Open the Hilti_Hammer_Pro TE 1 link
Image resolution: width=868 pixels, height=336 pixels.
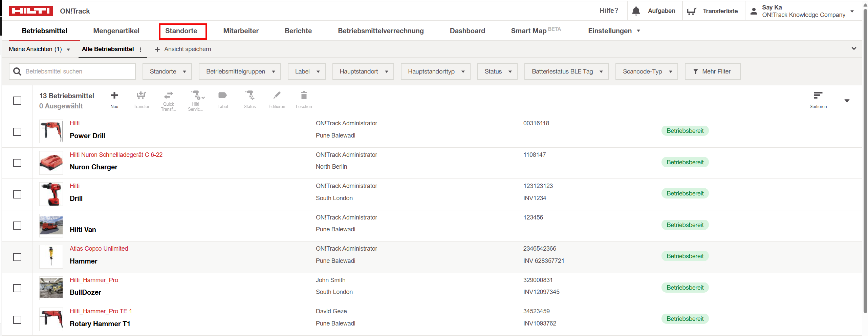point(101,311)
